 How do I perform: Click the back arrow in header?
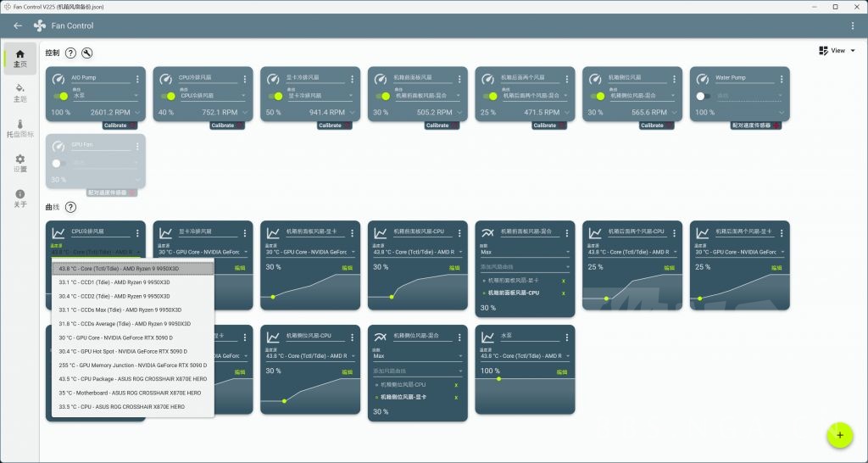[18, 25]
